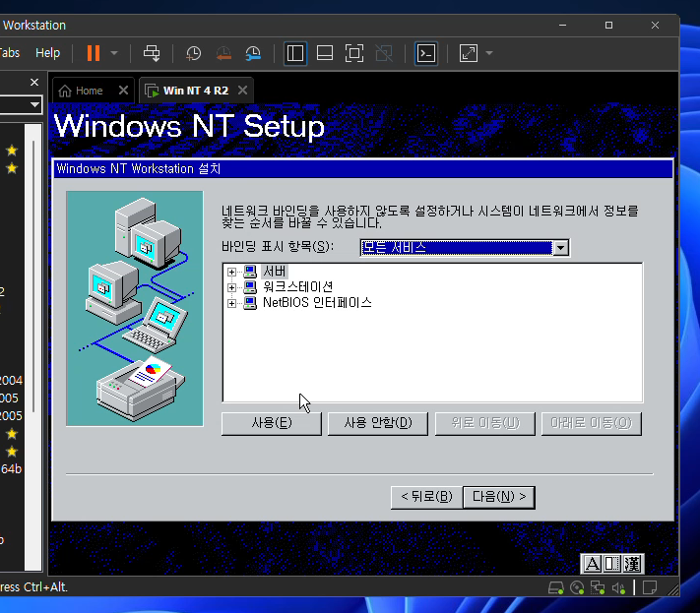700x613 pixels.
Task: Enter full screen mode via toolbar icon
Action: point(354,53)
